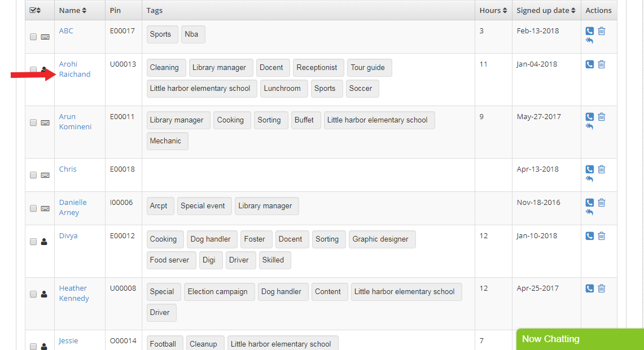Screen dimensions: 644x350
Task: Click the Food server tag
Action: point(170,260)
